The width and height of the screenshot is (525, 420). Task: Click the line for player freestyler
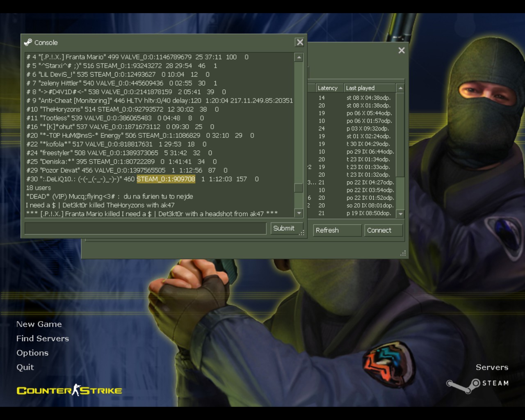(x=119, y=153)
